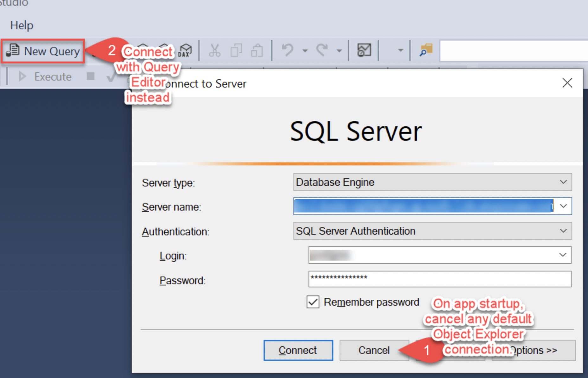Click the Undo arrow icon
This screenshot has height=378, width=588.
click(x=288, y=50)
